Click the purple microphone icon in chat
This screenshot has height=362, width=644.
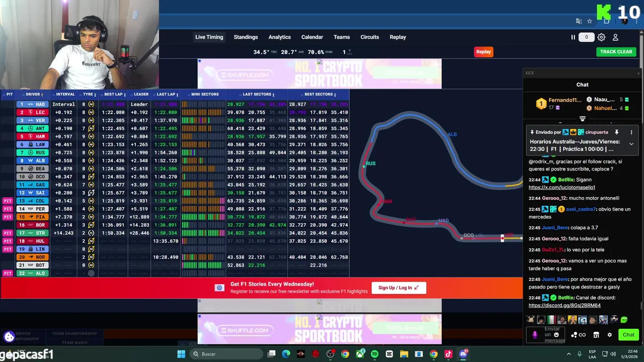pos(535,335)
